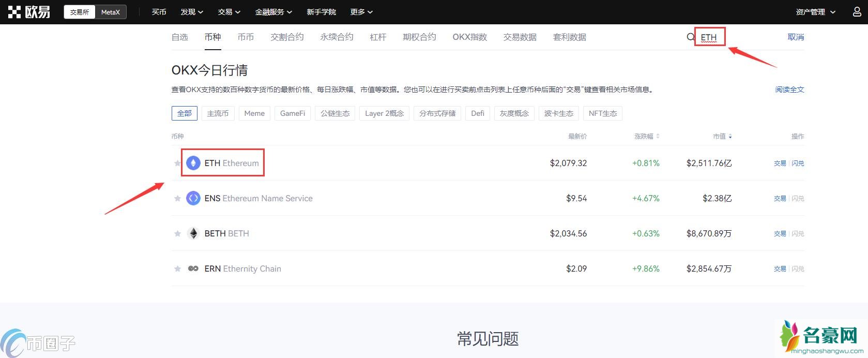Click 取消 to cancel search

point(796,37)
